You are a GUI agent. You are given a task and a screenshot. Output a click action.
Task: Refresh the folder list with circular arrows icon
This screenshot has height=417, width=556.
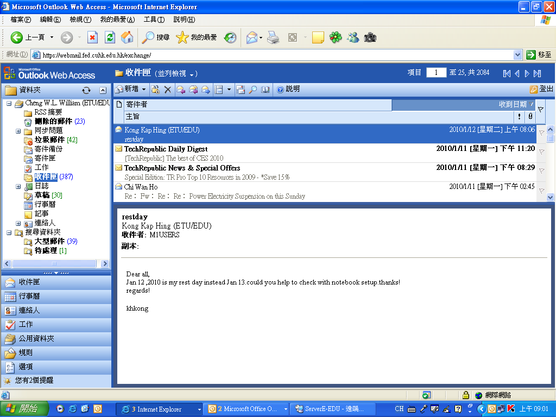[86, 90]
